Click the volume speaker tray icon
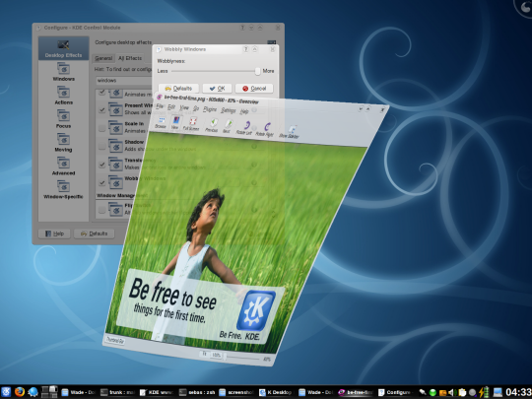The image size is (532, 399). [x=451, y=392]
